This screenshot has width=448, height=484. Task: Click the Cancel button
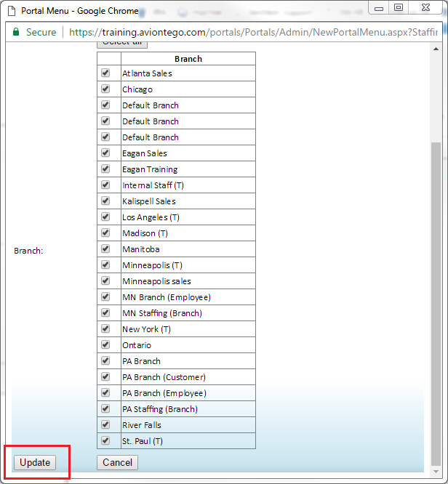[x=117, y=462]
